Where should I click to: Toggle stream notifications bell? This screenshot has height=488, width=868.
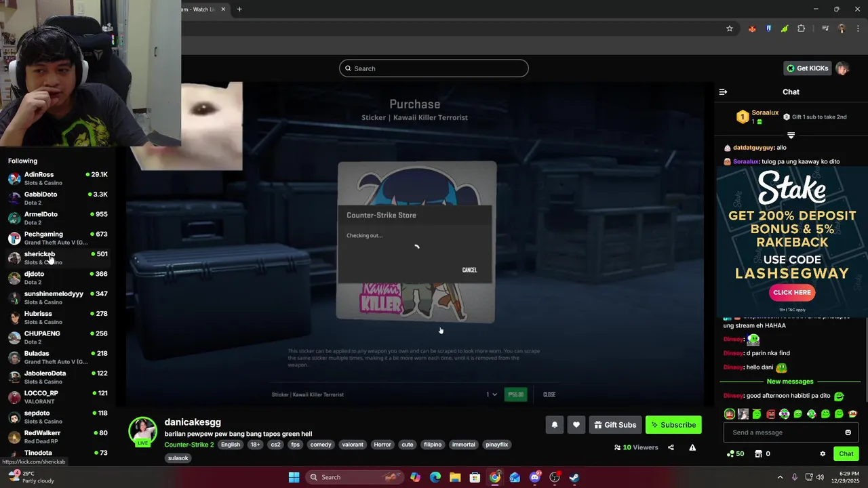coord(555,425)
